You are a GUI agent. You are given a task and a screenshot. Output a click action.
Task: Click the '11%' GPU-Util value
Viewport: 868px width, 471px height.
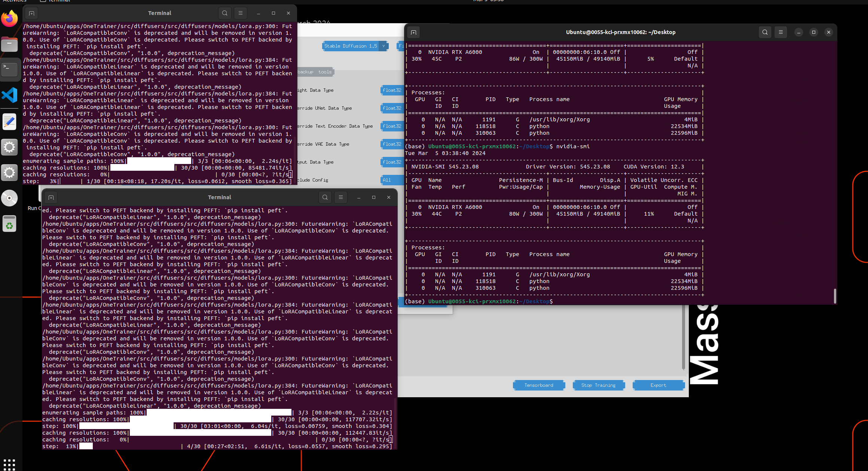pos(649,214)
